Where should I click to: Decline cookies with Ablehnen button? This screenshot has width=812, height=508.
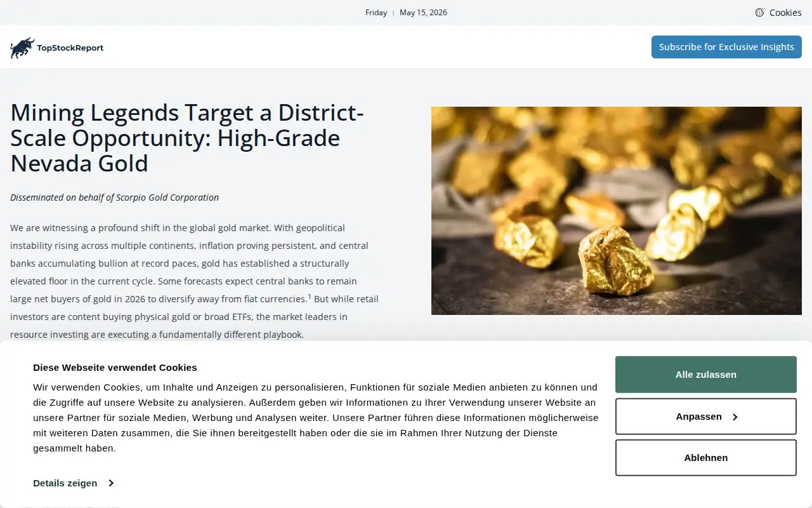705,458
